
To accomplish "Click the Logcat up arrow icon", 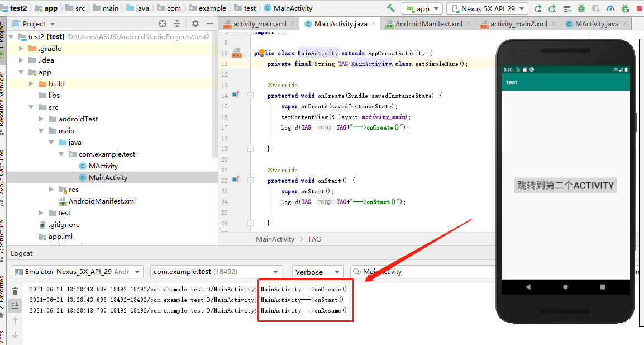I will click(x=15, y=320).
